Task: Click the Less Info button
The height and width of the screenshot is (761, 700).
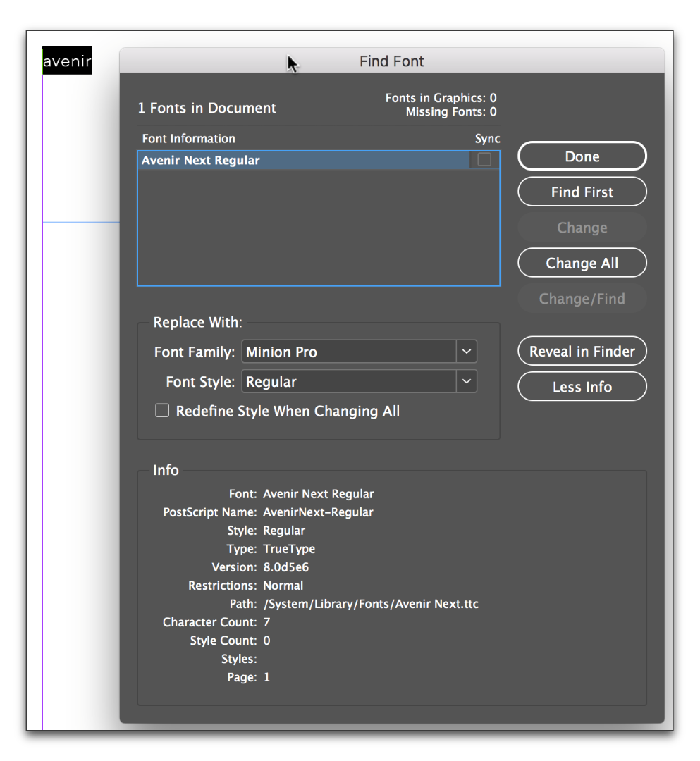Action: [582, 386]
